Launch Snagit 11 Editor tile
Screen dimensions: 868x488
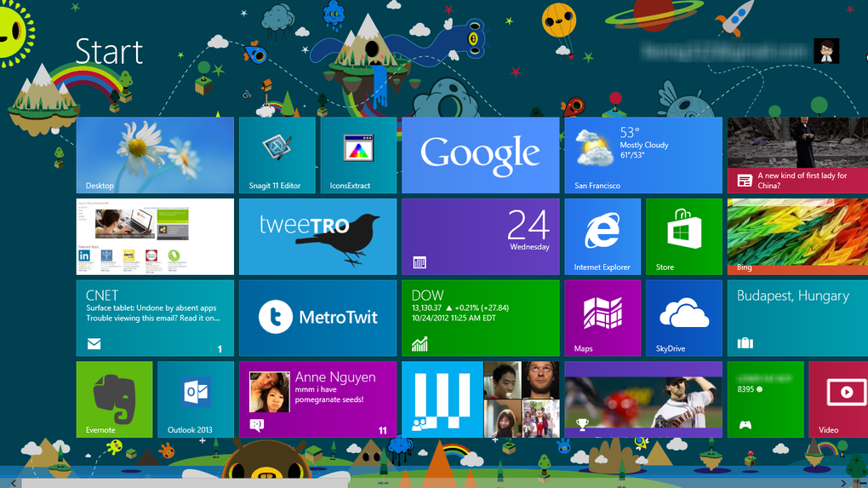coord(277,155)
